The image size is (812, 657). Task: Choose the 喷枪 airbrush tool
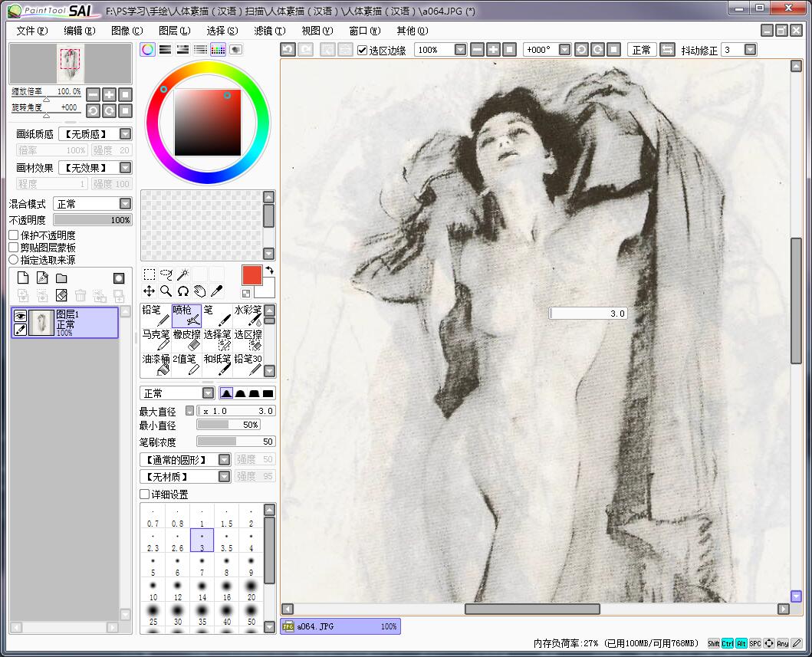click(186, 315)
